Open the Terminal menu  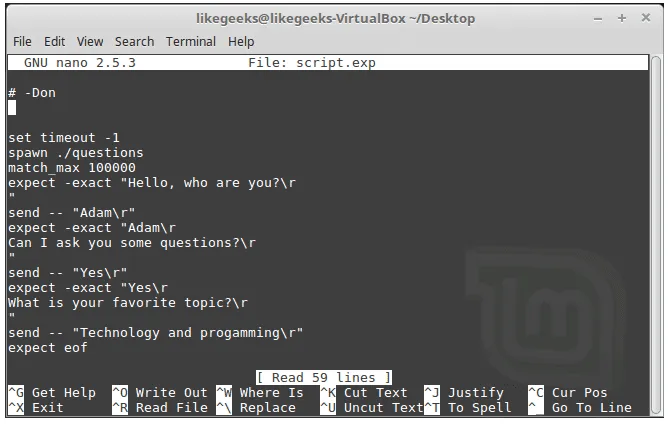pyautogui.click(x=191, y=42)
